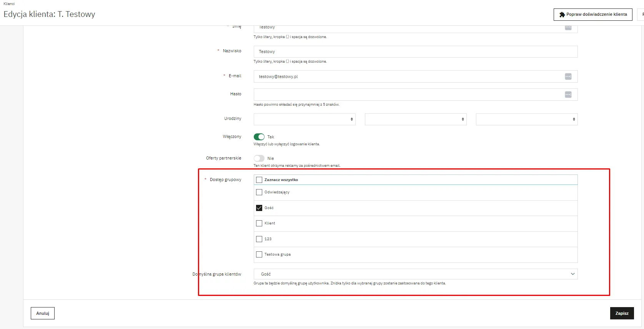The width and height of the screenshot is (644, 329).
Task: Open the last Urodziny dropdown
Action: (526, 119)
